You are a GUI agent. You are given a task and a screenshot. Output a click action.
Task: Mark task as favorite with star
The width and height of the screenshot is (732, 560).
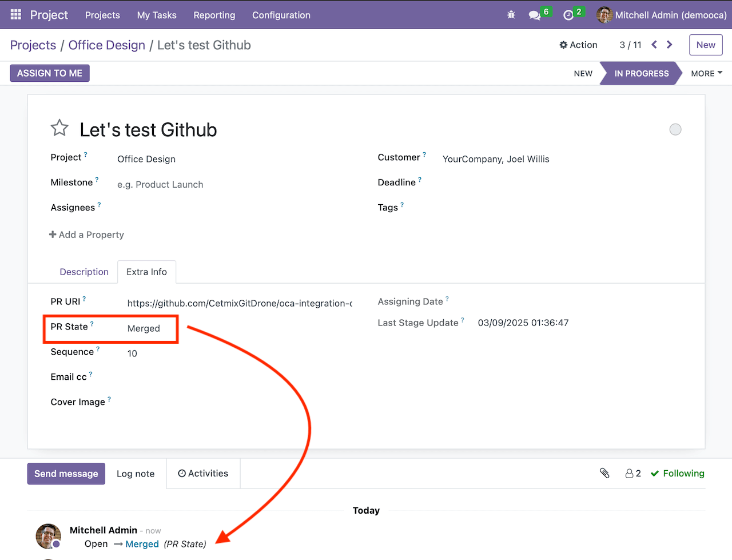point(59,128)
